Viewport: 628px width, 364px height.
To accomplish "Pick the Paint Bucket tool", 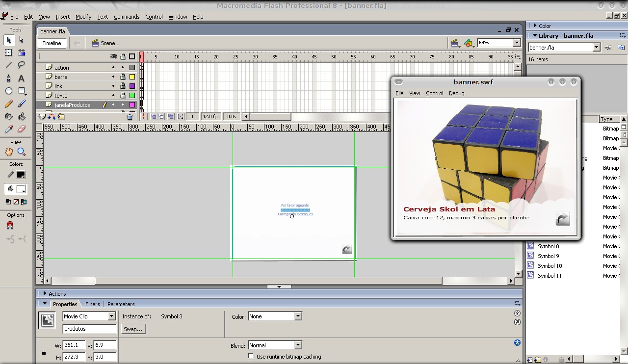I will tap(22, 116).
